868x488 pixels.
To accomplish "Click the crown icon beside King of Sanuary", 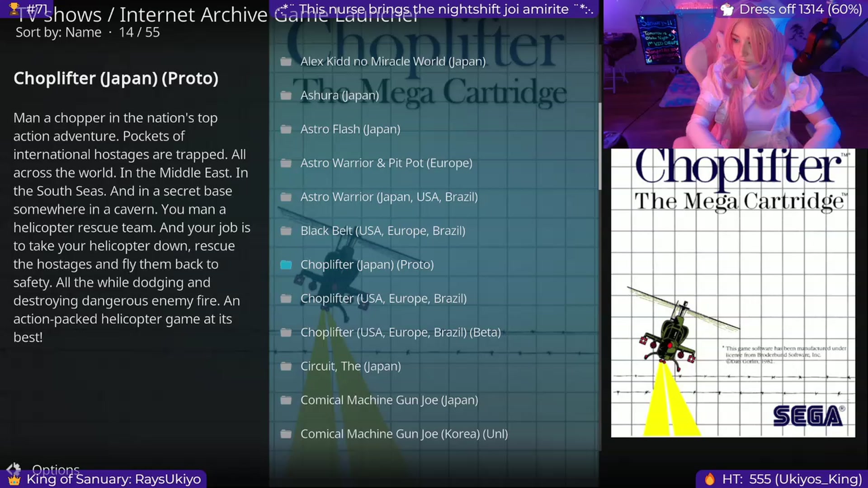I will click(14, 479).
